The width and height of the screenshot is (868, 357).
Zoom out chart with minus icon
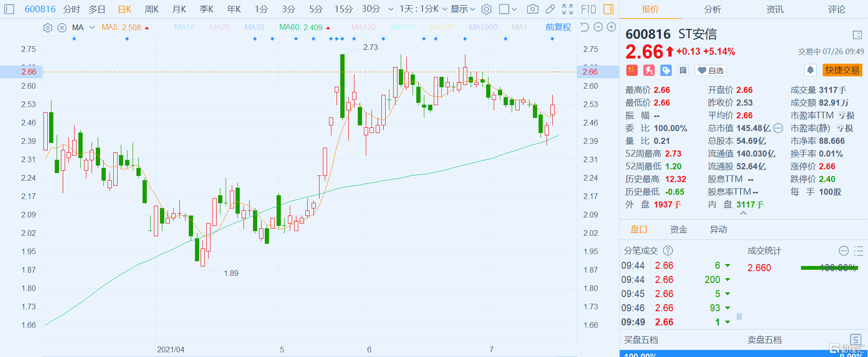[598, 27]
